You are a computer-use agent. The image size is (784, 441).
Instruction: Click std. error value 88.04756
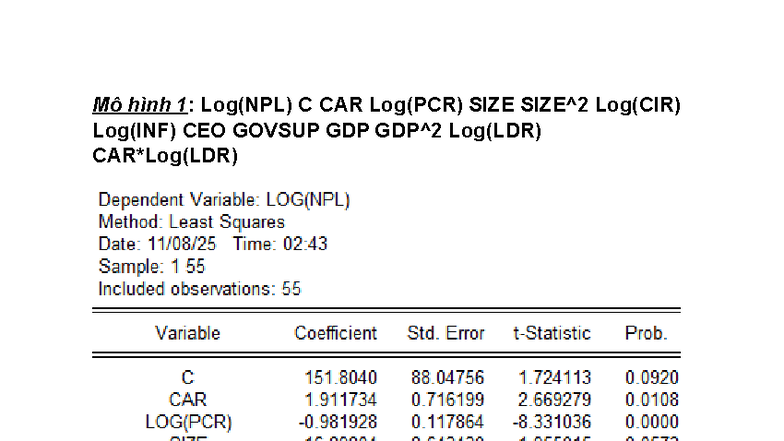coord(448,378)
